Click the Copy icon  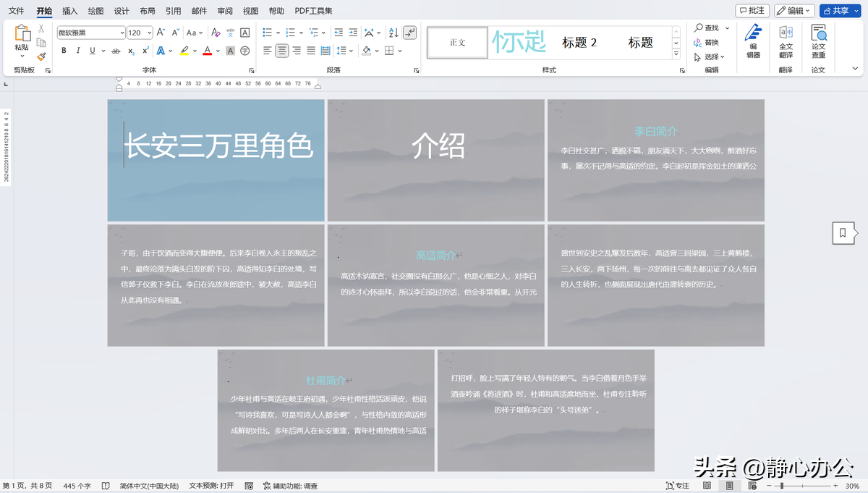[x=41, y=43]
